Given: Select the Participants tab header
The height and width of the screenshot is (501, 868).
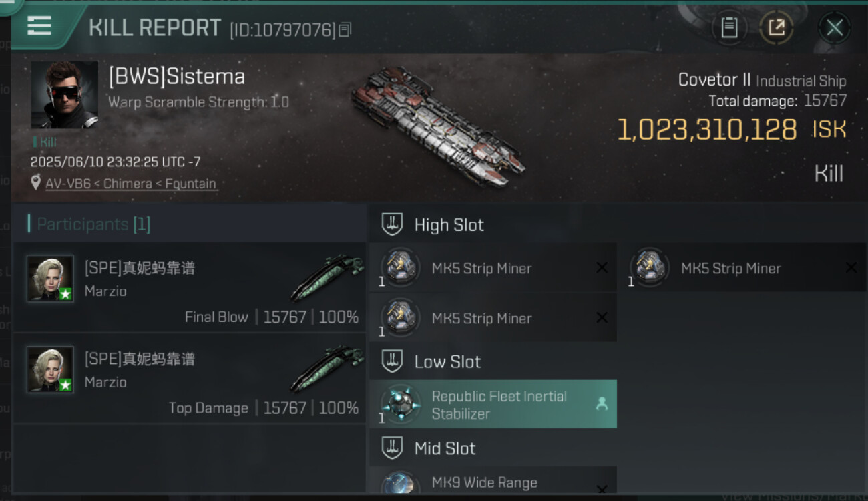Looking at the screenshot, I should point(93,224).
